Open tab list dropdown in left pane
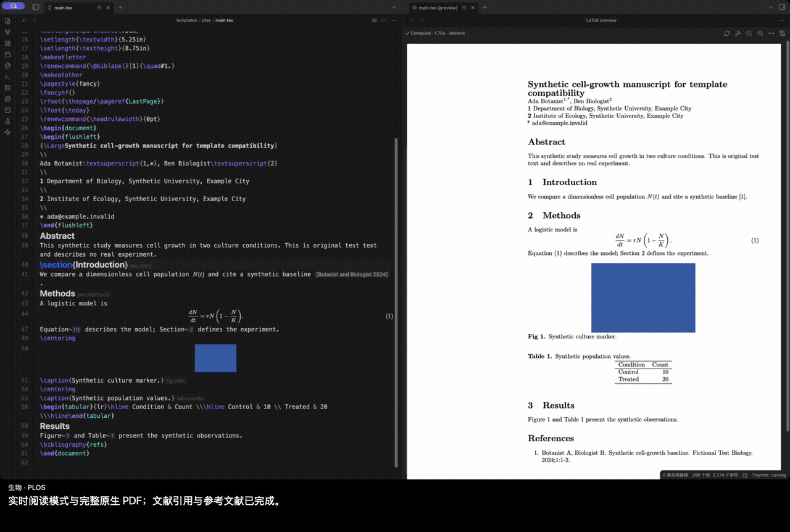 coord(394,7)
